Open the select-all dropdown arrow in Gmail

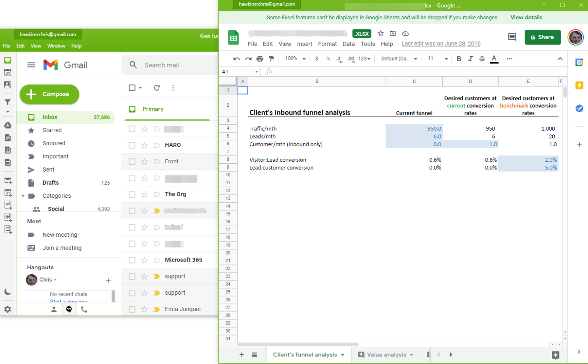tap(140, 88)
